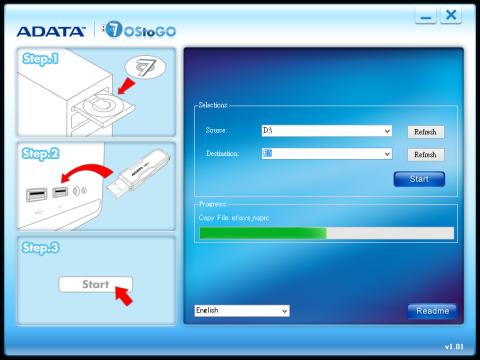This screenshot has height=360, width=480.
Task: Click the Windows 7 disc icon in Step.1
Action: click(x=145, y=67)
